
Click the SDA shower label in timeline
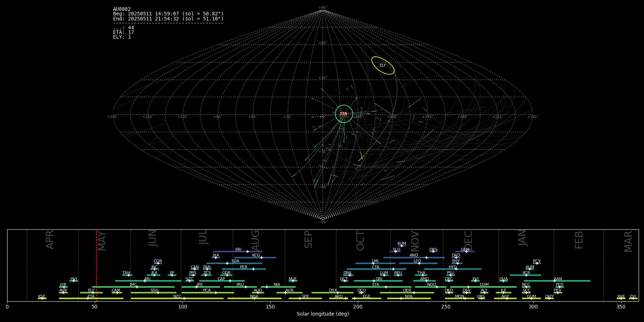pos(235,261)
